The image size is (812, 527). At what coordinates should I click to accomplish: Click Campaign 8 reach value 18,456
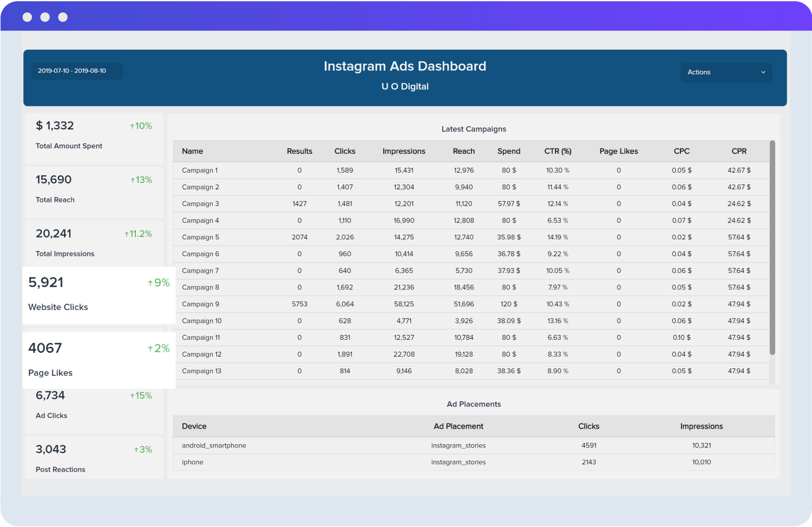[464, 288]
